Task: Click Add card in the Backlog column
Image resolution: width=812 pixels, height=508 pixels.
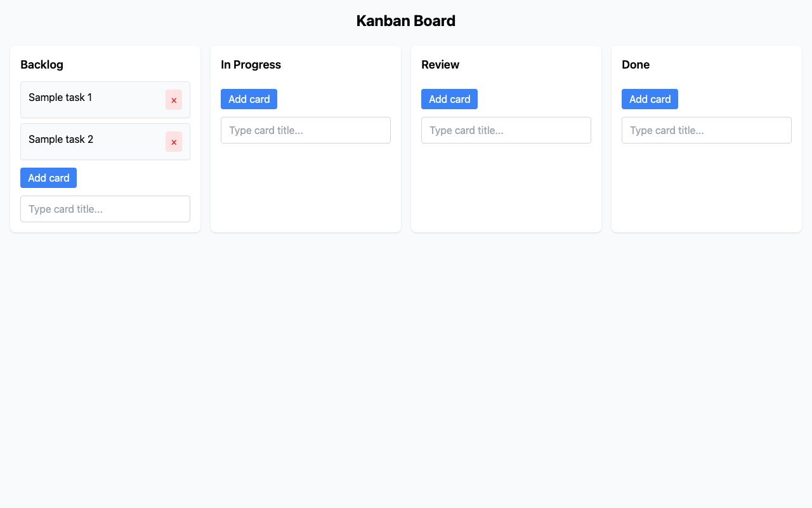Action: click(x=48, y=178)
